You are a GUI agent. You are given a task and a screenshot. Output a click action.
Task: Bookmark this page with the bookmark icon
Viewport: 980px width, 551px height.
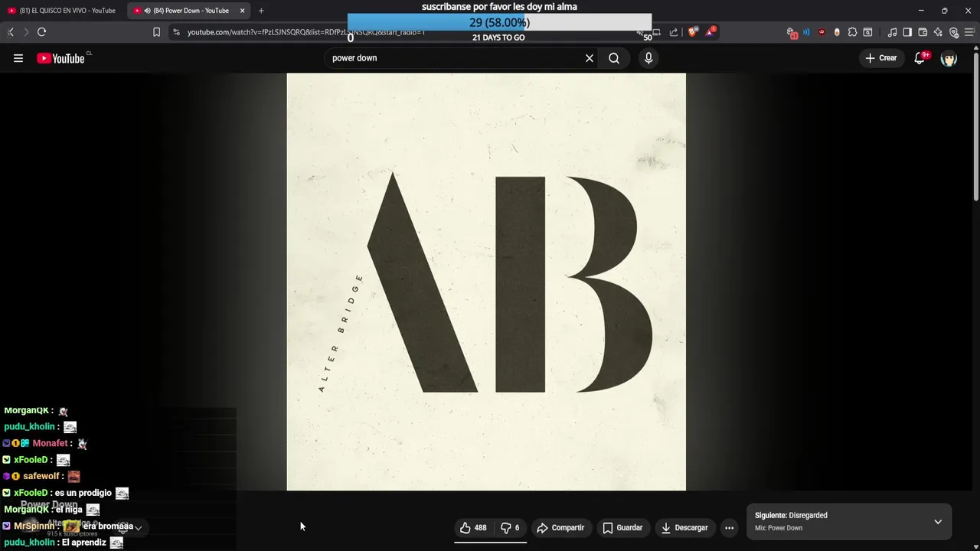(x=156, y=32)
